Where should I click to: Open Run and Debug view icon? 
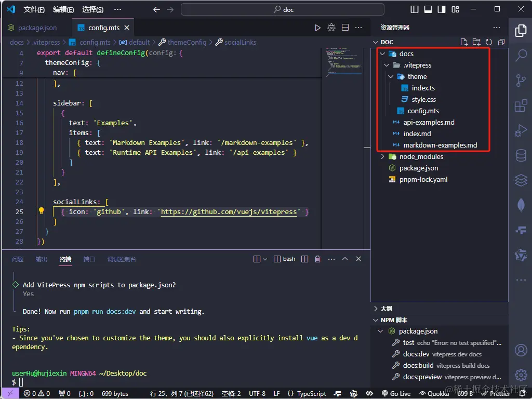tap(521, 130)
